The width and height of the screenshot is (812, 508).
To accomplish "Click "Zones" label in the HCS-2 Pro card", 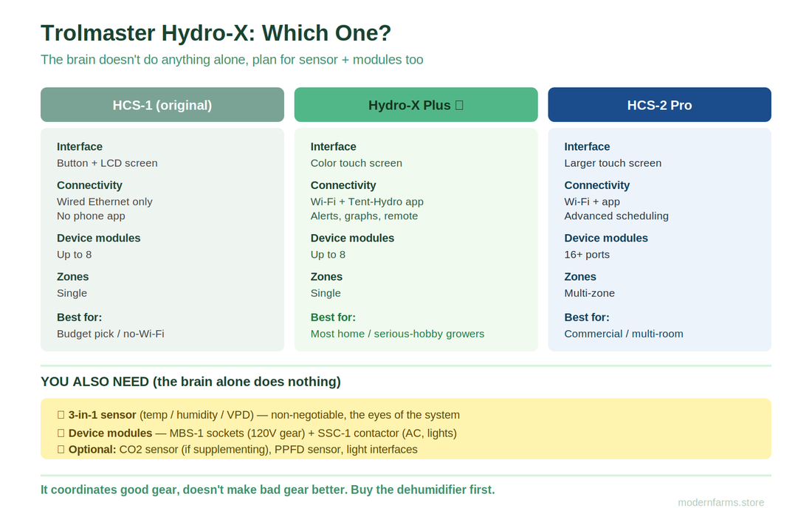I will pyautogui.click(x=580, y=277).
